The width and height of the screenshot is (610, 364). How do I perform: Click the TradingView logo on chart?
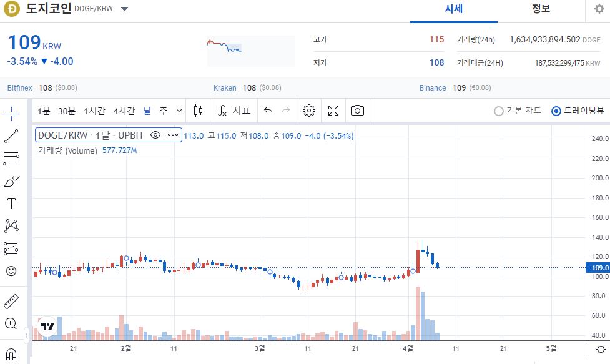pyautogui.click(x=47, y=327)
